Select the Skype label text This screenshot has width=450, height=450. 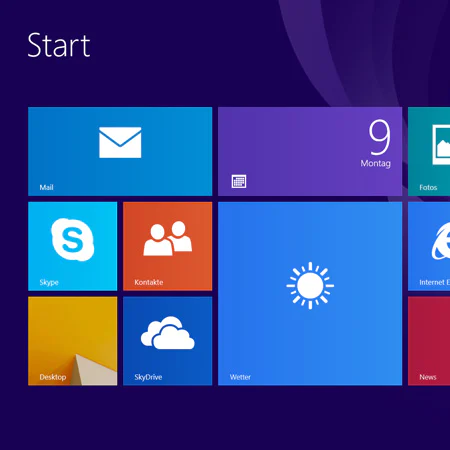pyautogui.click(x=49, y=282)
